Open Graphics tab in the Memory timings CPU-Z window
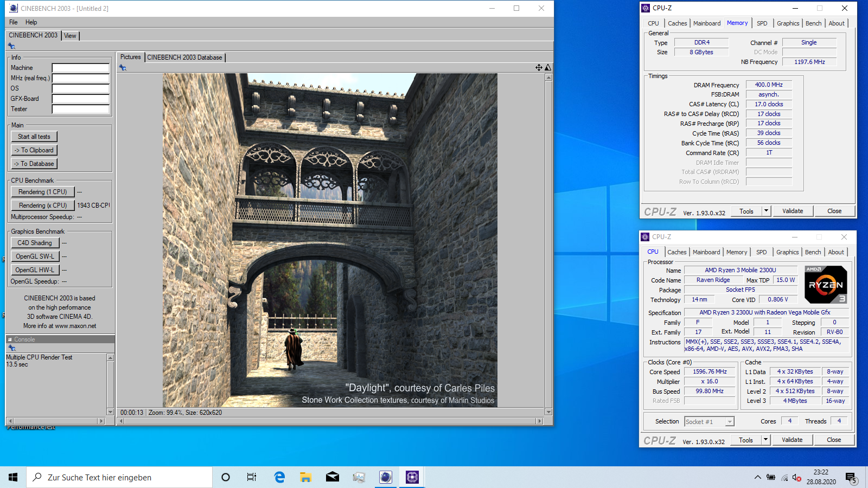Image resolution: width=868 pixels, height=488 pixels. (788, 23)
